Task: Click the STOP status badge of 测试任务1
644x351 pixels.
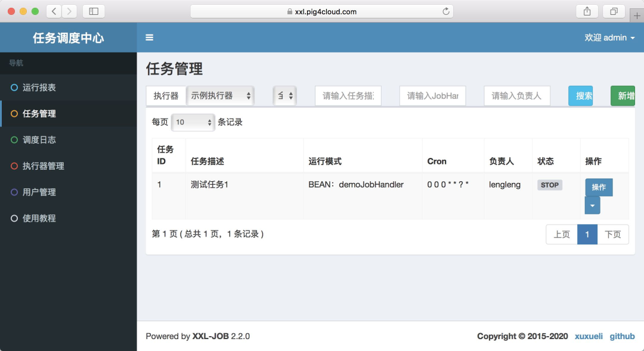Action: click(x=549, y=185)
